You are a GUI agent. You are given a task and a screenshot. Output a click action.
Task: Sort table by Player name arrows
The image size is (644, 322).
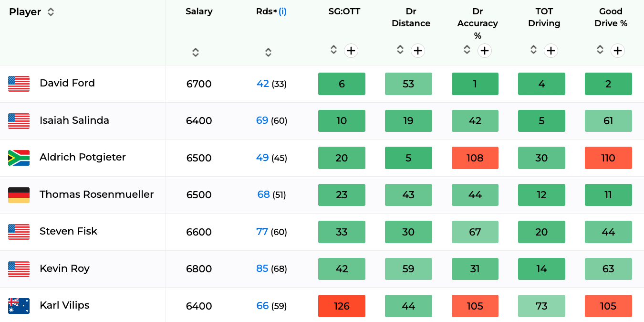[51, 12]
